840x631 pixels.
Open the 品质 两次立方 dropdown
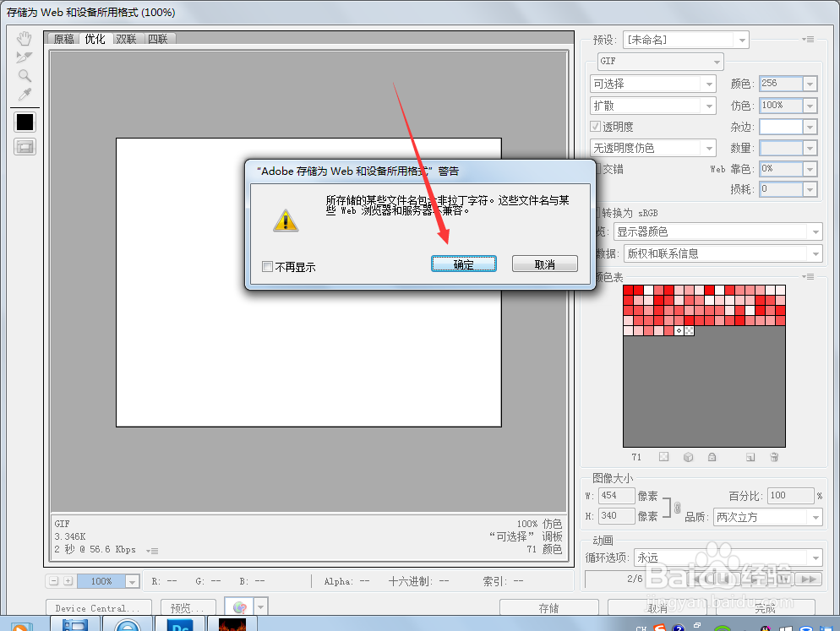pos(767,517)
